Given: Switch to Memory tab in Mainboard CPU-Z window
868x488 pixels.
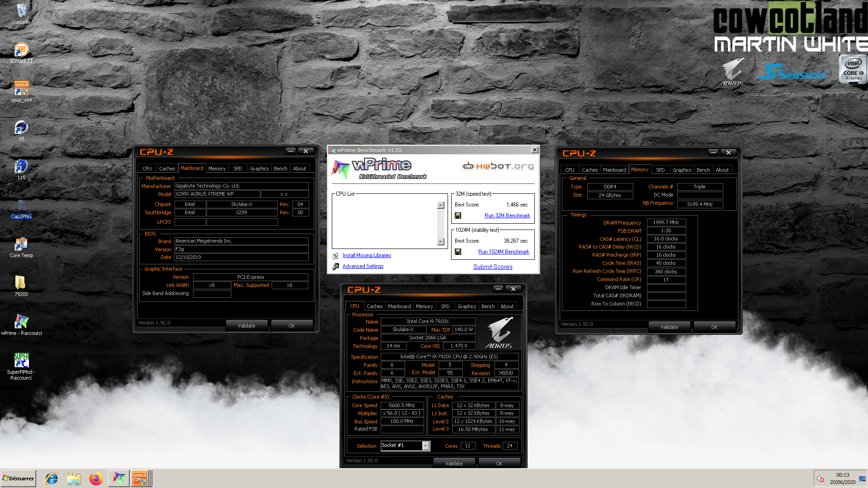Looking at the screenshot, I should [x=217, y=169].
